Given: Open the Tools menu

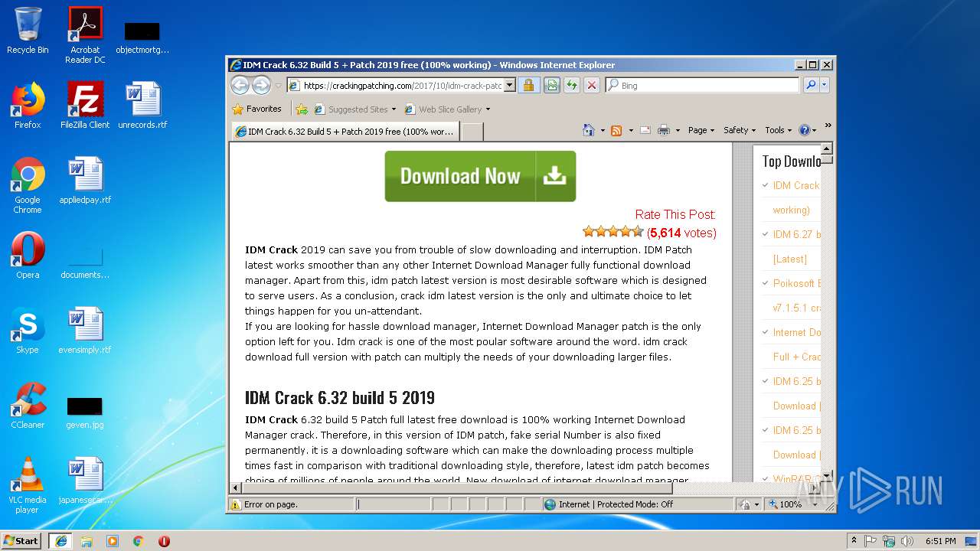Looking at the screenshot, I should (779, 130).
